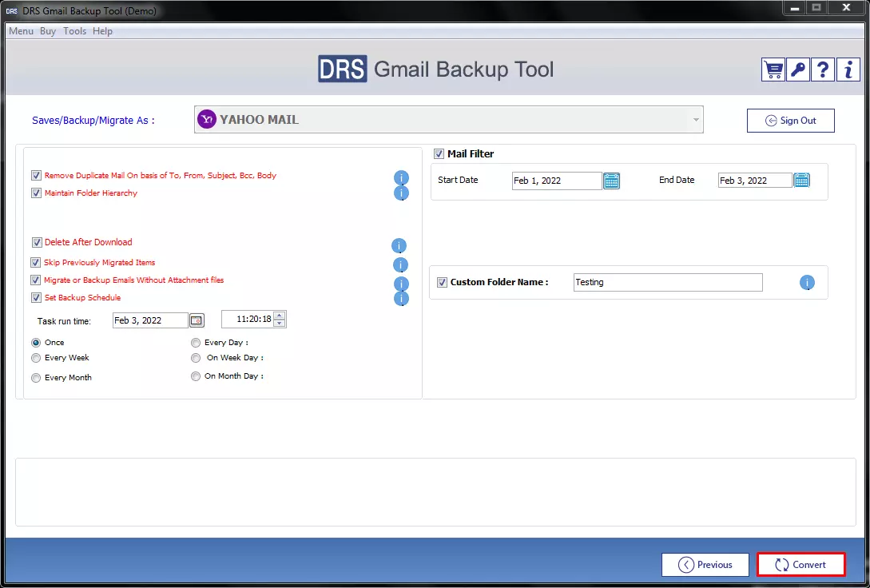The image size is (870, 588).
Task: Increase task run time with up arrow
Action: pos(279,316)
